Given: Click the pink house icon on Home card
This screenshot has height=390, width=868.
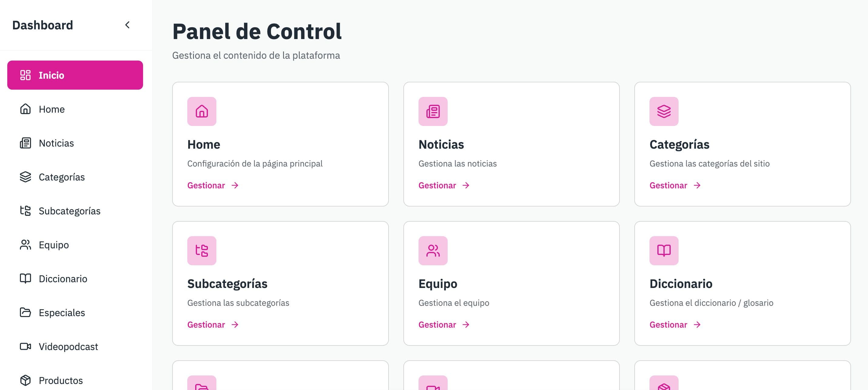Looking at the screenshot, I should (x=202, y=111).
